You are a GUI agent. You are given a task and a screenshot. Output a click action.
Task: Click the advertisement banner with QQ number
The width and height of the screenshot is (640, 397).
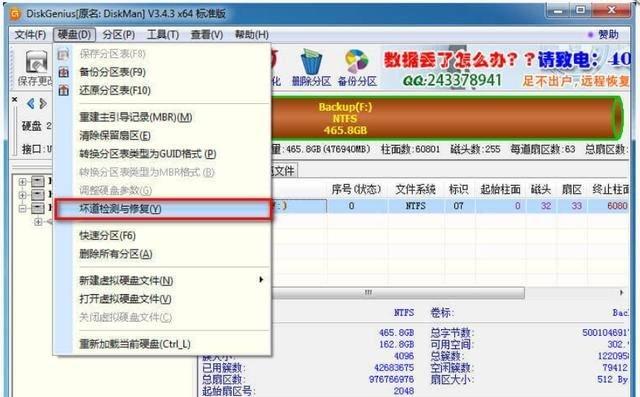pyautogui.click(x=506, y=68)
